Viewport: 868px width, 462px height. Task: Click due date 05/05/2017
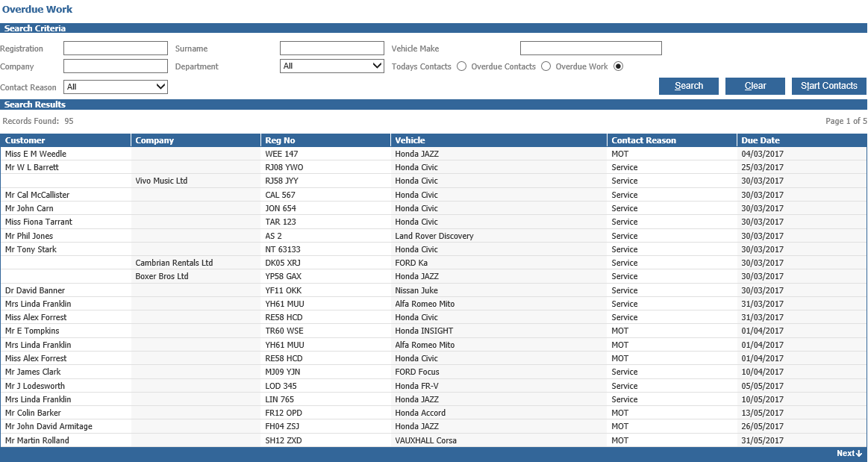tap(762, 386)
